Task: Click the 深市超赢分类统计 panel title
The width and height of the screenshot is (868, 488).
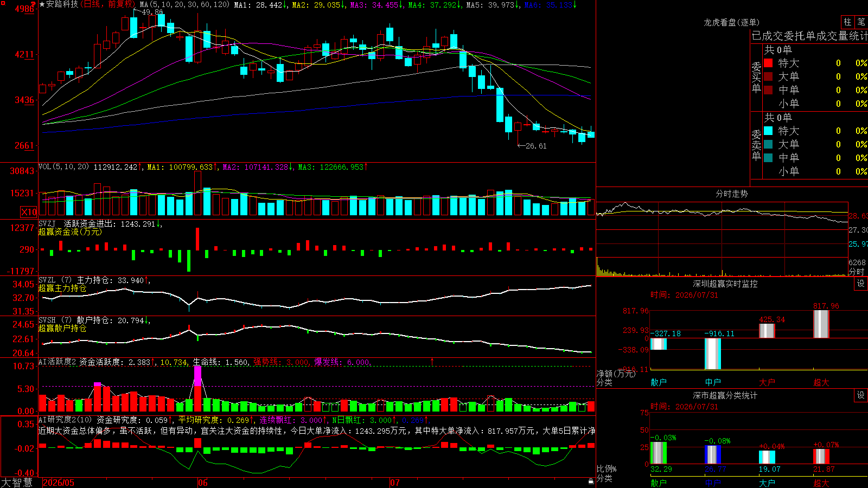Action: point(725,395)
